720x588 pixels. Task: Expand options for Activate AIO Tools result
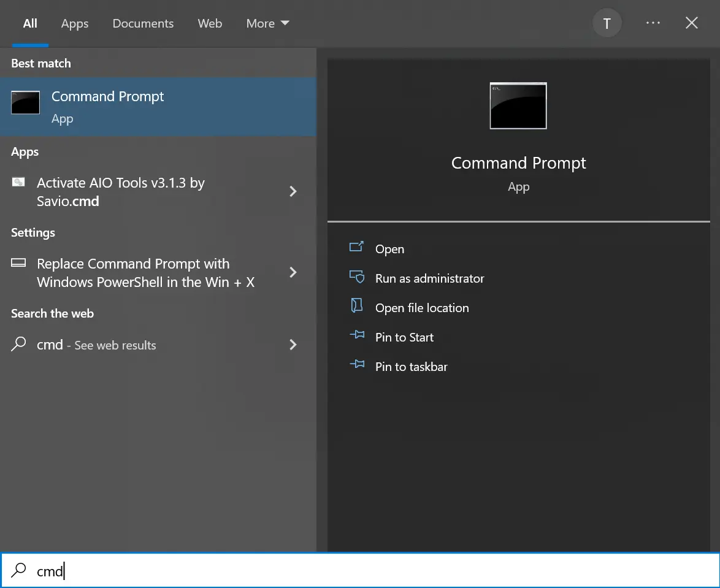tap(293, 191)
